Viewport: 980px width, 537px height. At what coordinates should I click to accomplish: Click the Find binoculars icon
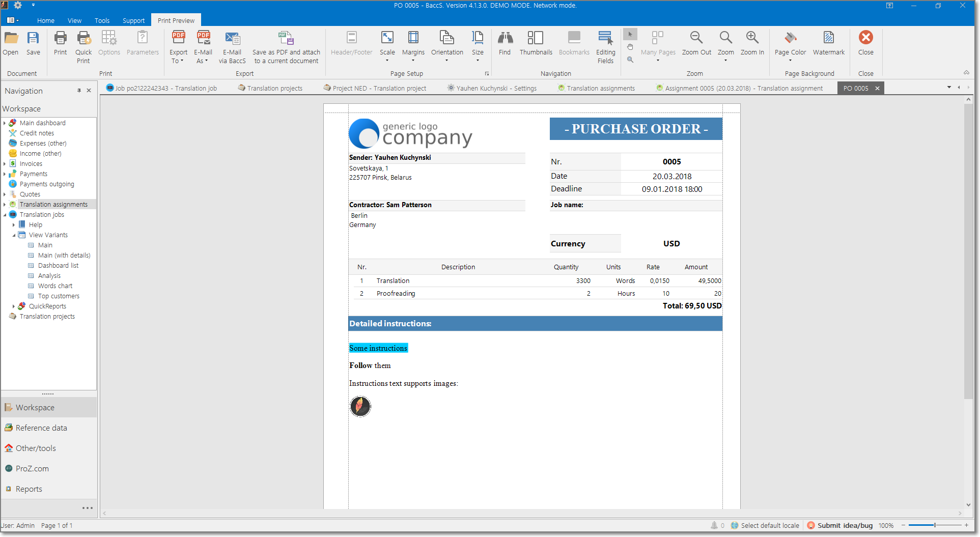tap(505, 43)
